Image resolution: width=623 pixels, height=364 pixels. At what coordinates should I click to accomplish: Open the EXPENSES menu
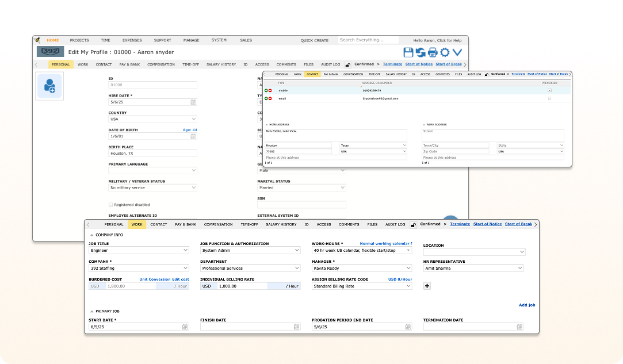[132, 40]
